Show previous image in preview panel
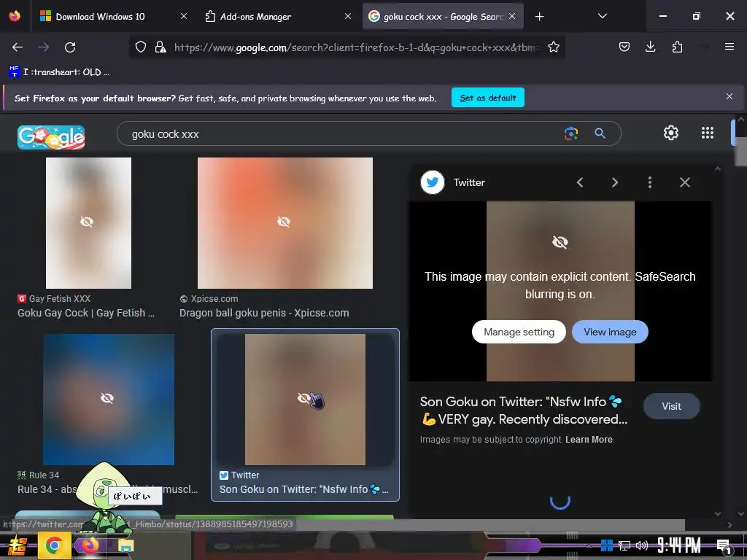747x560 pixels. [580, 182]
